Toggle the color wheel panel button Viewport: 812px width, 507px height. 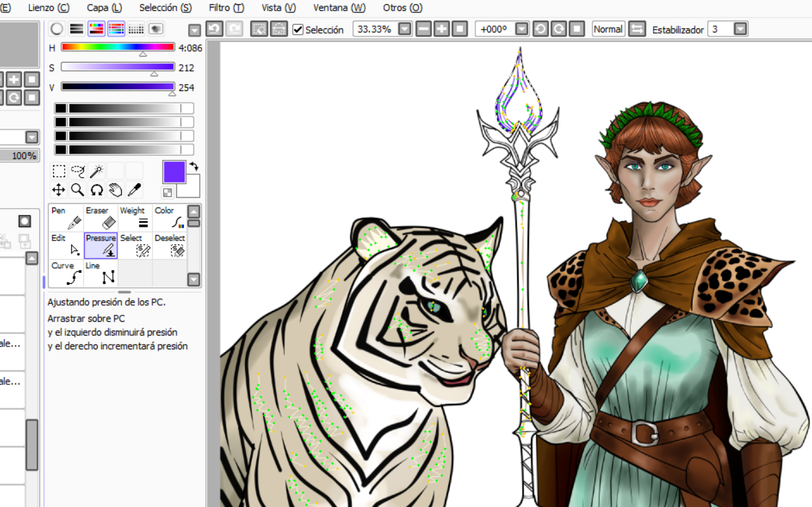pyautogui.click(x=56, y=29)
